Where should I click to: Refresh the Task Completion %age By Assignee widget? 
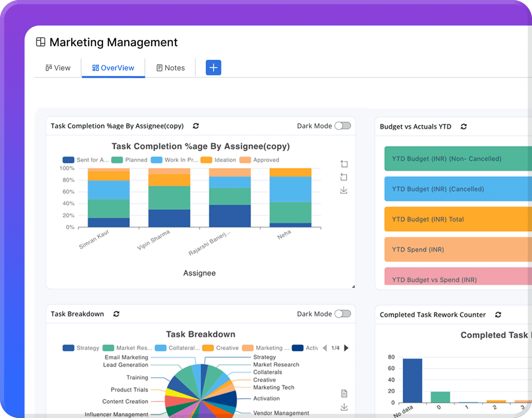click(x=196, y=126)
